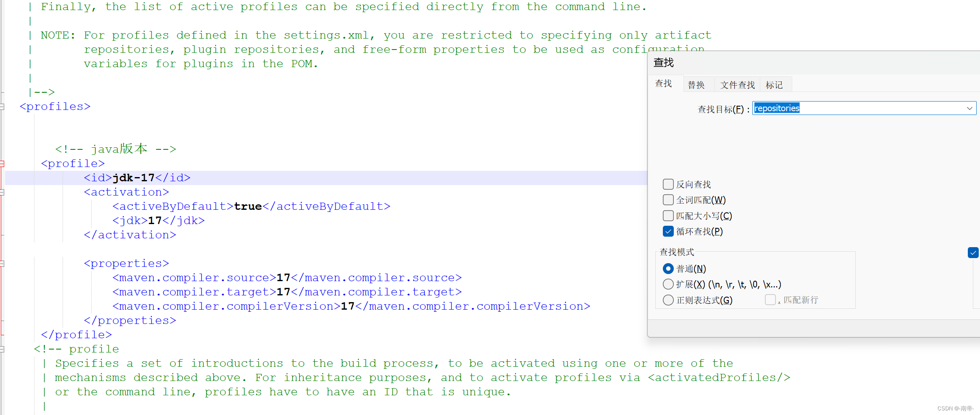Select 正则表达式 regular expression mode

click(x=668, y=300)
